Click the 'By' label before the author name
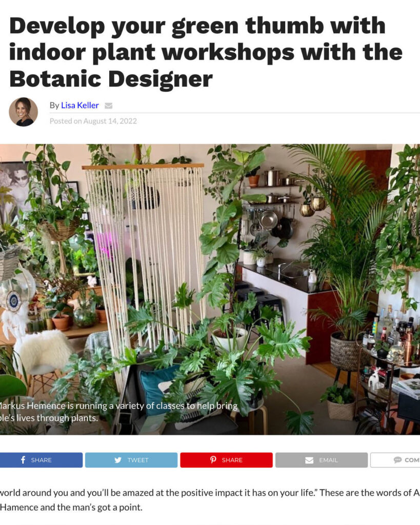 [x=54, y=106]
